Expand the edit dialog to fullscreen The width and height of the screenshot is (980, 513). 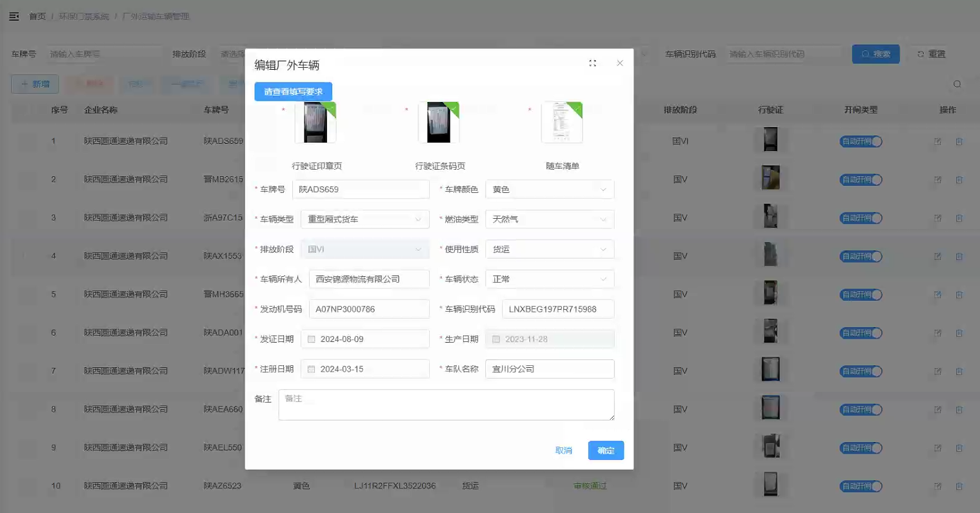click(592, 63)
